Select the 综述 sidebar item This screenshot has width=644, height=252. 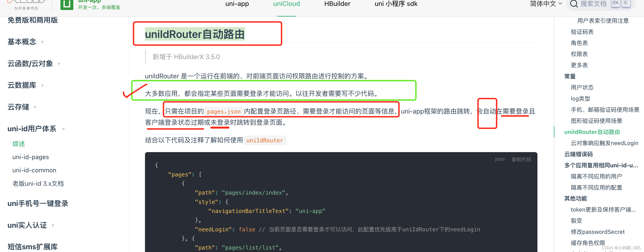tap(19, 144)
